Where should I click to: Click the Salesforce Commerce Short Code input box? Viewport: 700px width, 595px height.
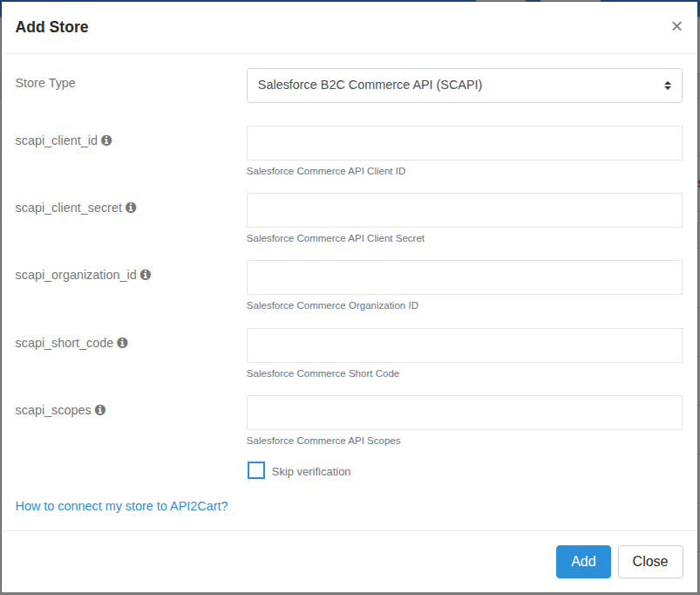coord(464,345)
